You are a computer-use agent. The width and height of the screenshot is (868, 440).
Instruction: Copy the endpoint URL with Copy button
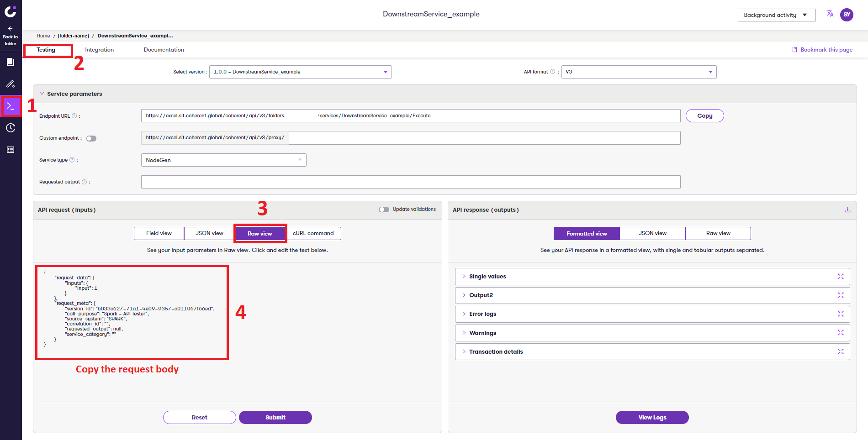[704, 116]
